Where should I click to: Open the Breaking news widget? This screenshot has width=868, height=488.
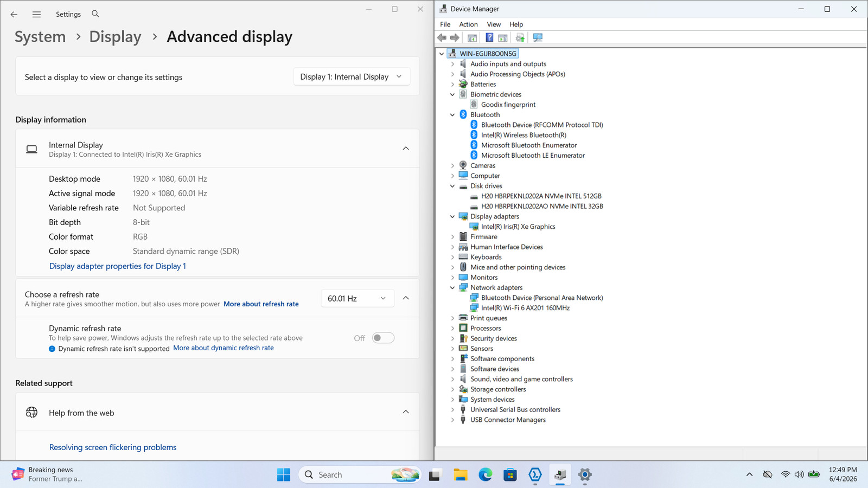pos(47,474)
